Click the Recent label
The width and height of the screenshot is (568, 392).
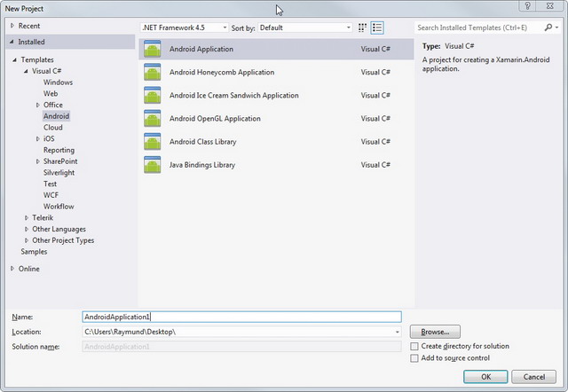click(29, 26)
